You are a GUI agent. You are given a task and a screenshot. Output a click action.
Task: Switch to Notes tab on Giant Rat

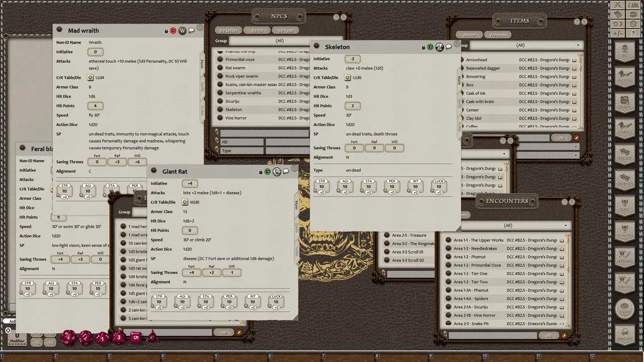(297, 250)
